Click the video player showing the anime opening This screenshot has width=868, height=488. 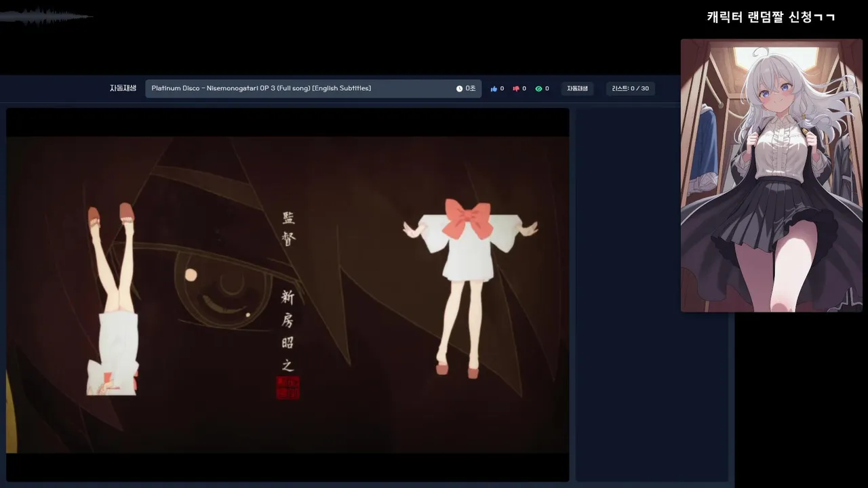(x=288, y=295)
